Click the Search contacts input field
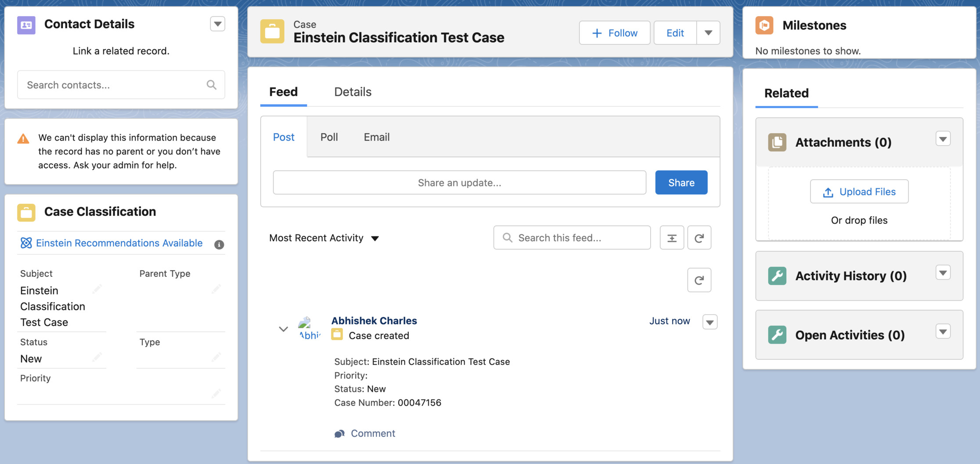 click(115, 85)
